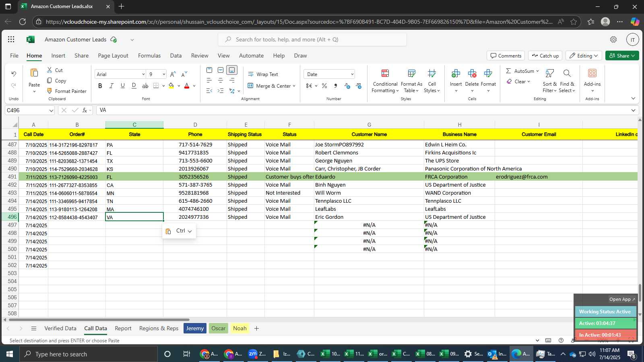Click the Delete cells icon
Image resolution: width=644 pixels, height=362 pixels.
(472, 73)
